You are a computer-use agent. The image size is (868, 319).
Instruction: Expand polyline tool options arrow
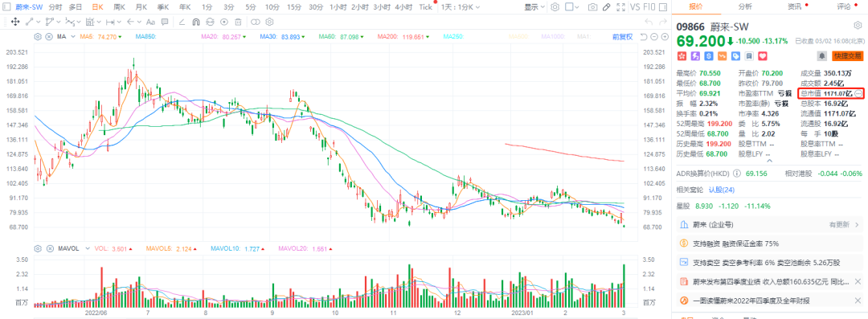pyautogui.click(x=59, y=22)
